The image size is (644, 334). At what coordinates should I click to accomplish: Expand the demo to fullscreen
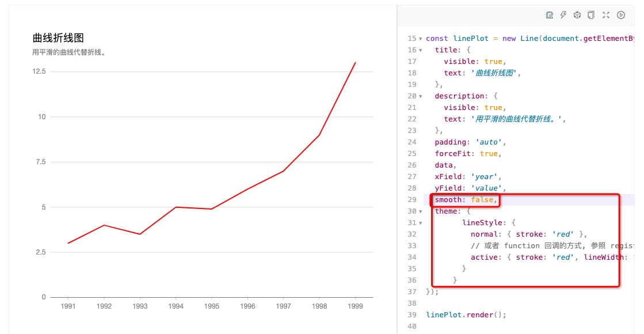tap(606, 14)
